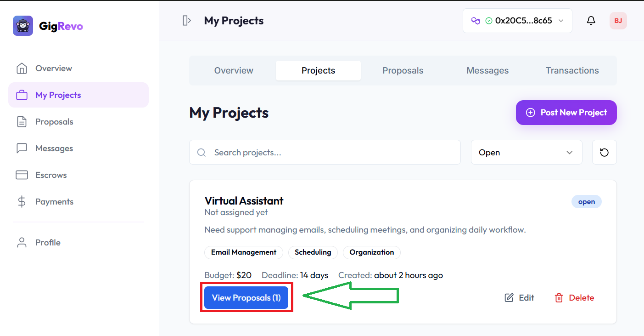The width and height of the screenshot is (644, 336).
Task: Expand the Open status filter dropdown
Action: (x=526, y=152)
